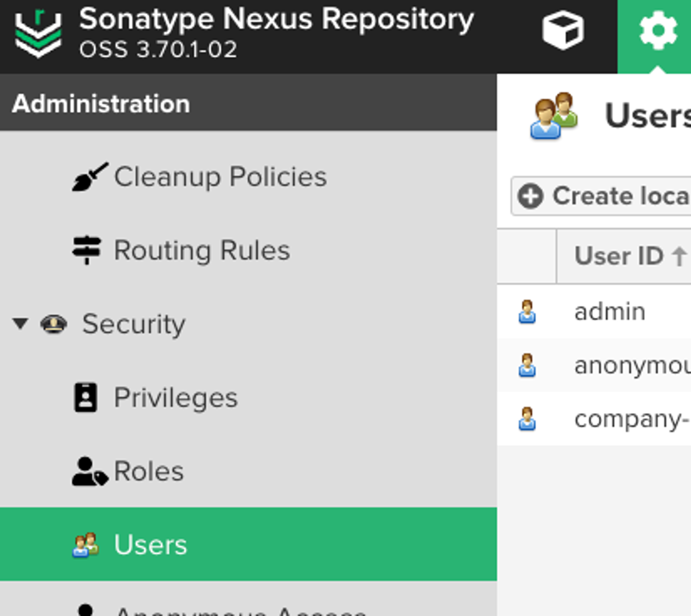The width and height of the screenshot is (691, 616).
Task: Click the Sonatype Nexus logo
Action: (x=38, y=33)
